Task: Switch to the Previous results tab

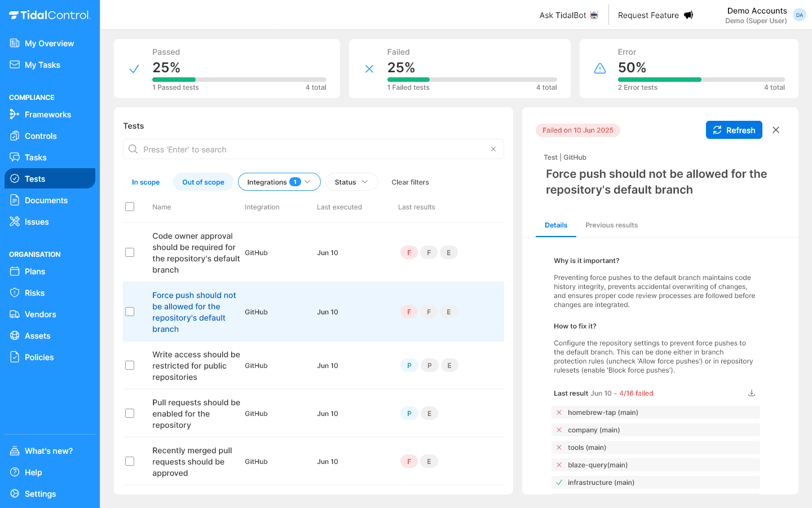Action: [611, 225]
